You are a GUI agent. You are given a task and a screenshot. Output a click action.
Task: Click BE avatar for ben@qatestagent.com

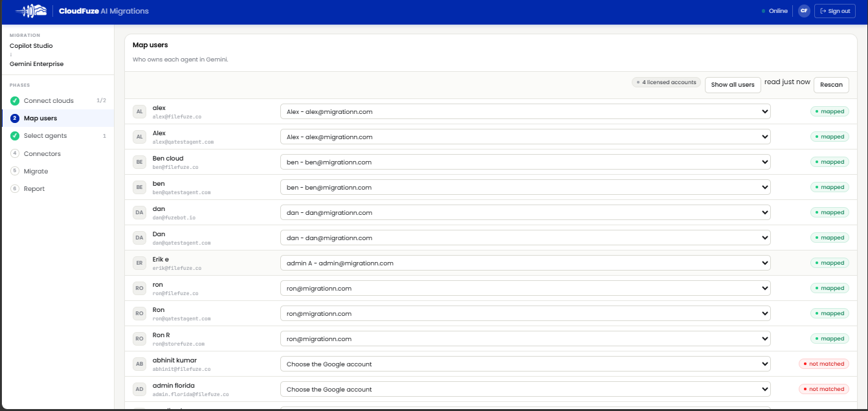(x=139, y=187)
